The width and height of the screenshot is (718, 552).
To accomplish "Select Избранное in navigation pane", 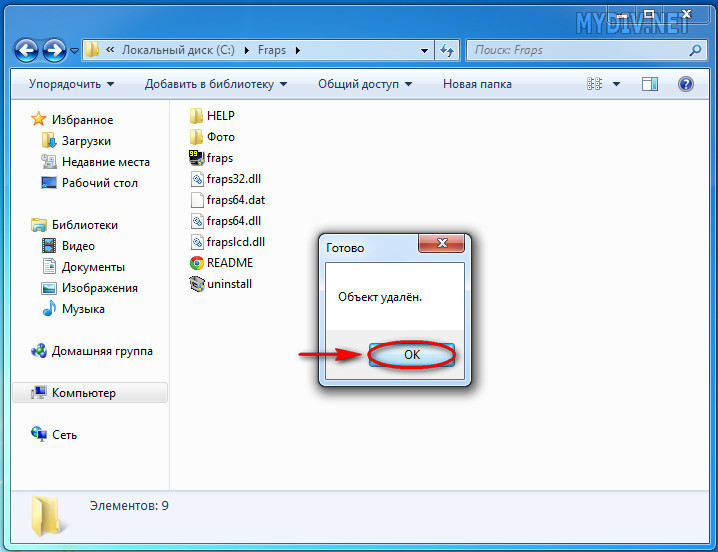I will coord(82,120).
